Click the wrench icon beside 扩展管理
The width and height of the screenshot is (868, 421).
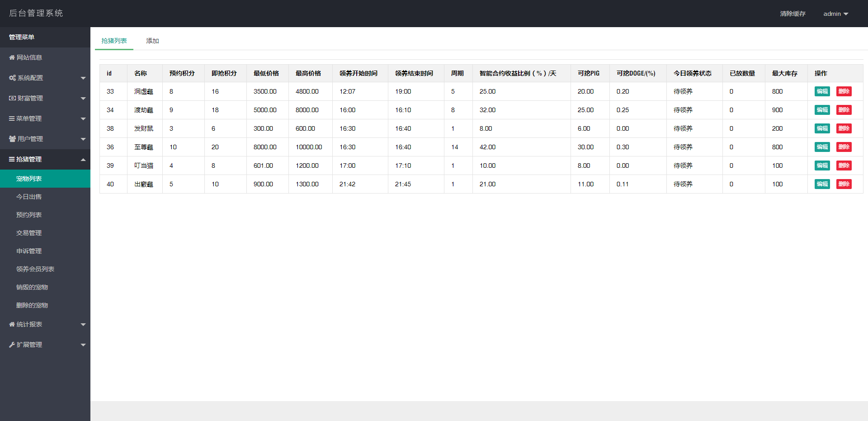click(x=12, y=345)
